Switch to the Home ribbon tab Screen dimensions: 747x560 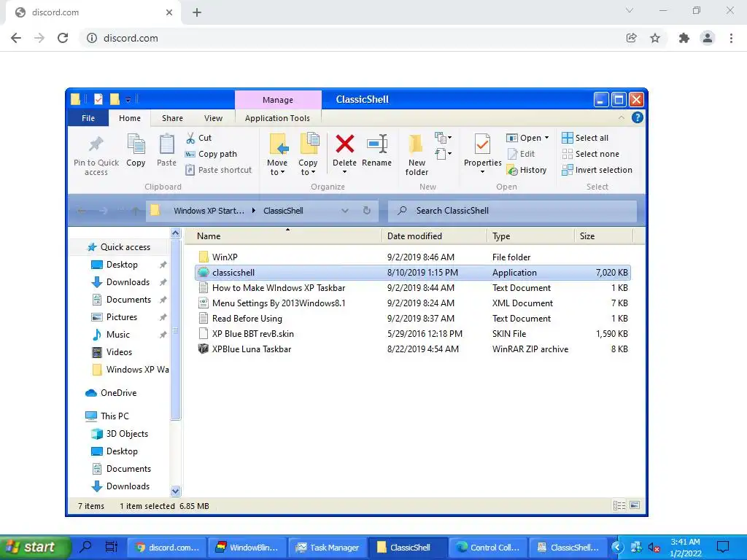130,118
